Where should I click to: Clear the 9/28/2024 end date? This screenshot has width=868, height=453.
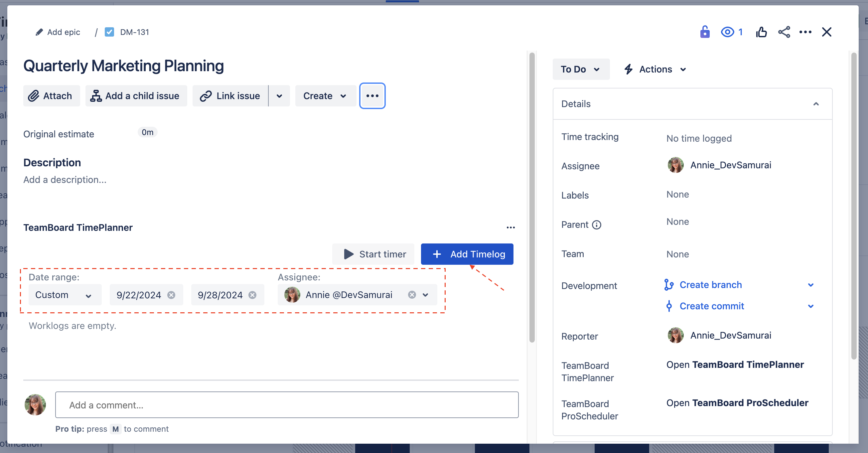point(252,295)
